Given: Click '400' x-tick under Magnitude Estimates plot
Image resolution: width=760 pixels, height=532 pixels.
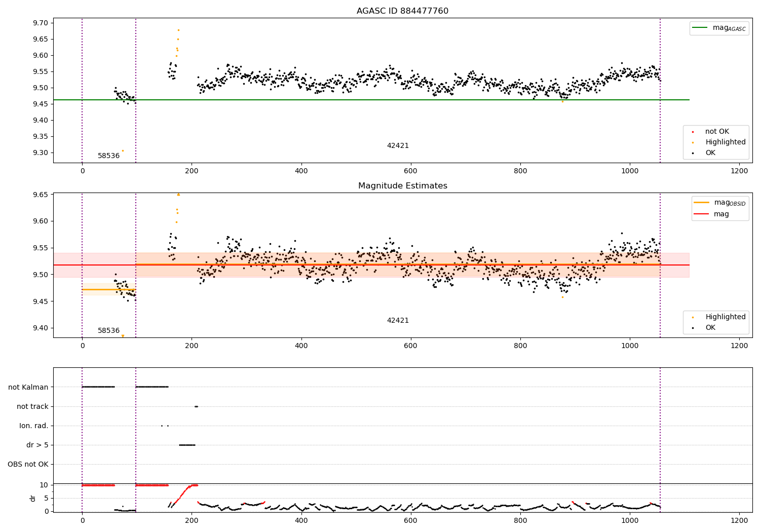Looking at the screenshot, I should [x=301, y=346].
